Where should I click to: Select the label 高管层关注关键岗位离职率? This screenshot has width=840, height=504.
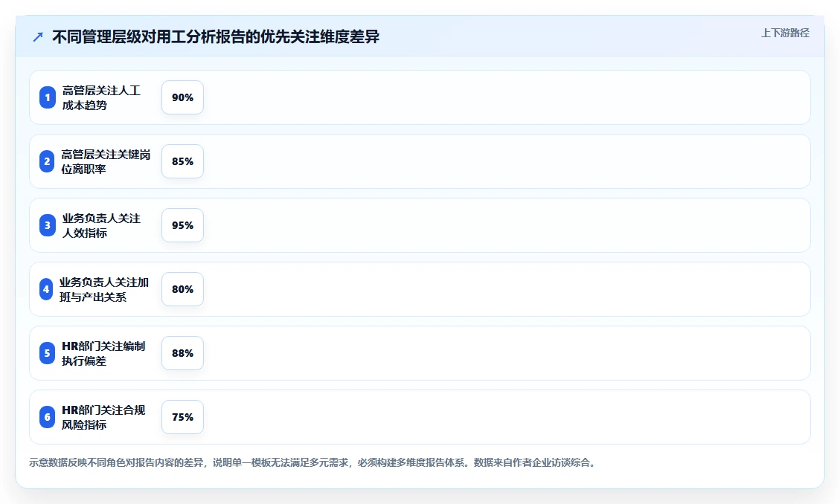click(x=106, y=161)
